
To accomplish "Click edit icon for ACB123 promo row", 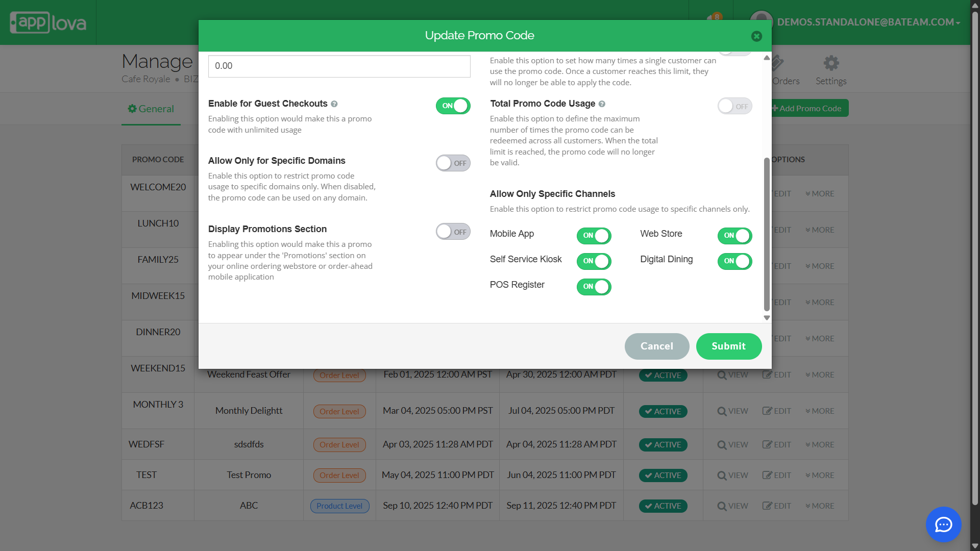I will point(767,506).
